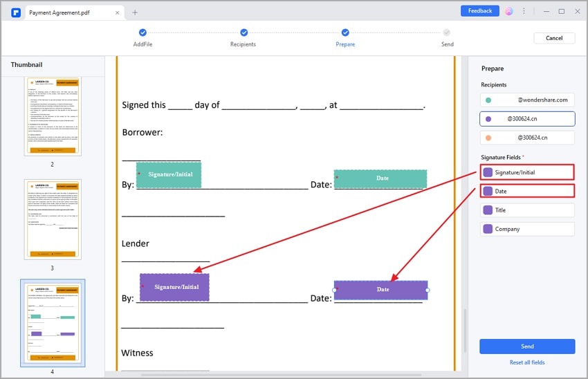Select the purple Lender Date field
588x379 pixels.
381,290
